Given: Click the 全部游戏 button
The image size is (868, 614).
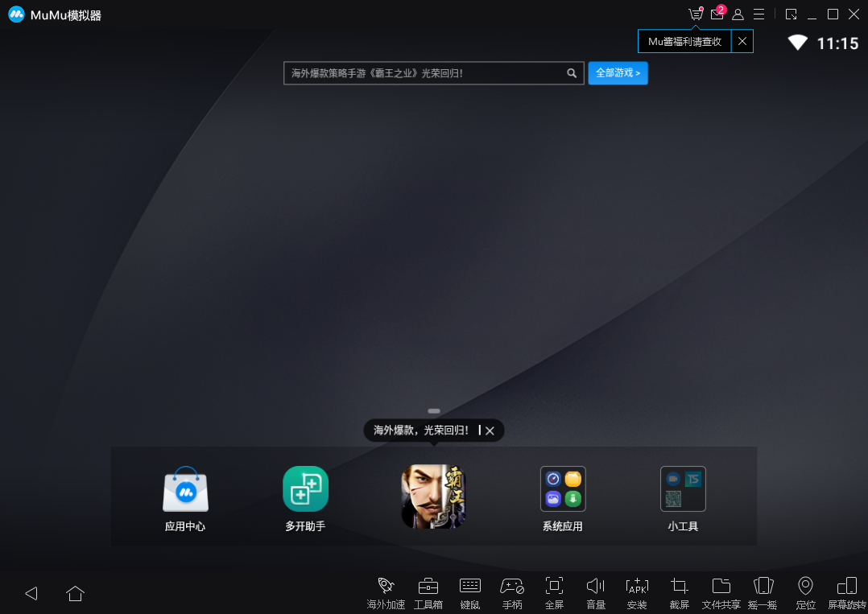Looking at the screenshot, I should tap(618, 73).
